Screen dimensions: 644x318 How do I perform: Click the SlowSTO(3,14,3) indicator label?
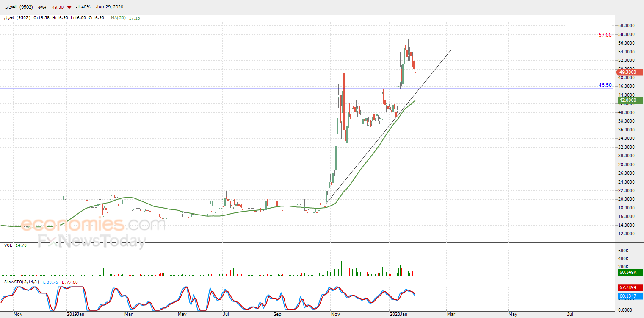click(22, 282)
